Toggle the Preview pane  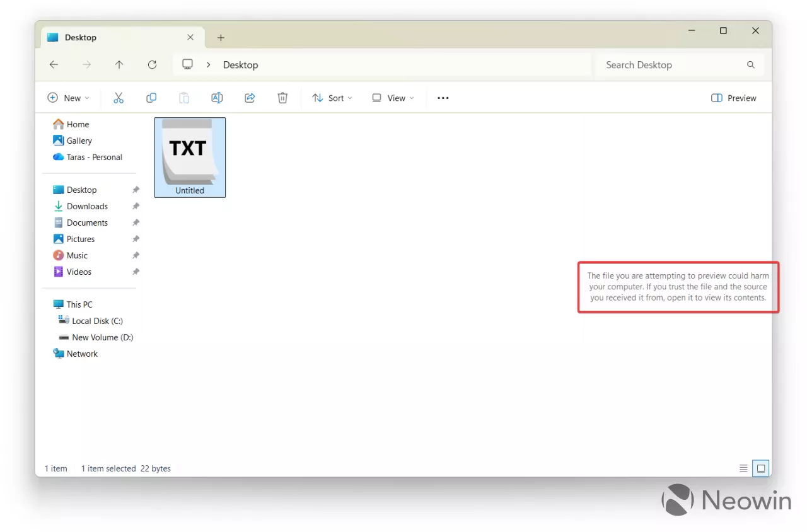tap(733, 98)
